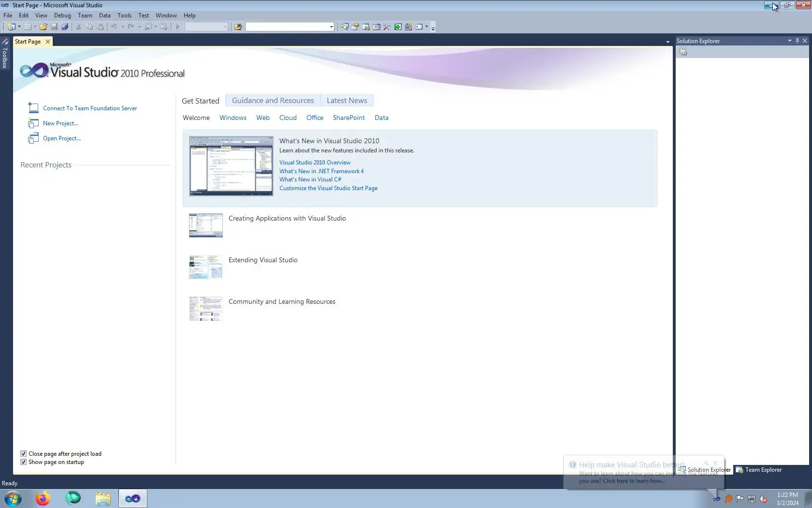812x508 pixels.
Task: Open the Command Window toolbar icon
Action: (419, 27)
